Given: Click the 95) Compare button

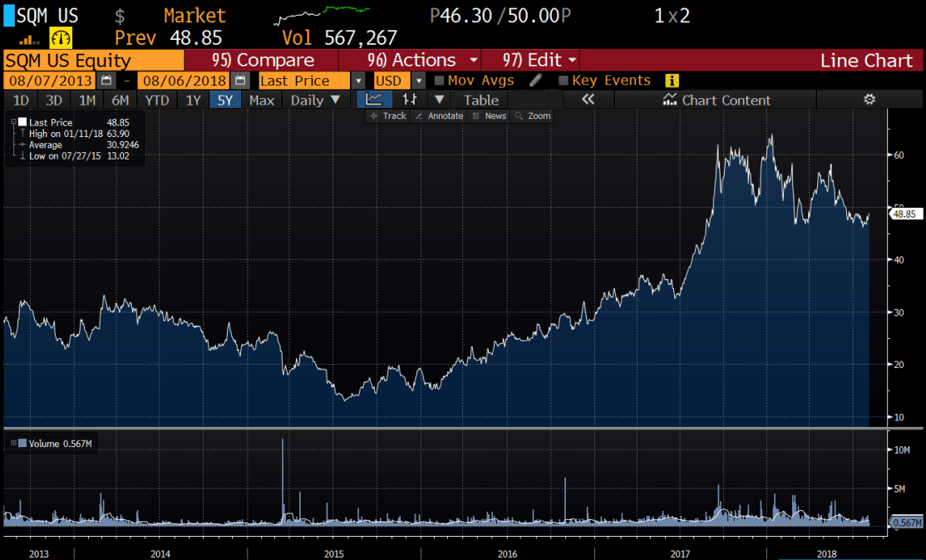Looking at the screenshot, I should tap(262, 60).
